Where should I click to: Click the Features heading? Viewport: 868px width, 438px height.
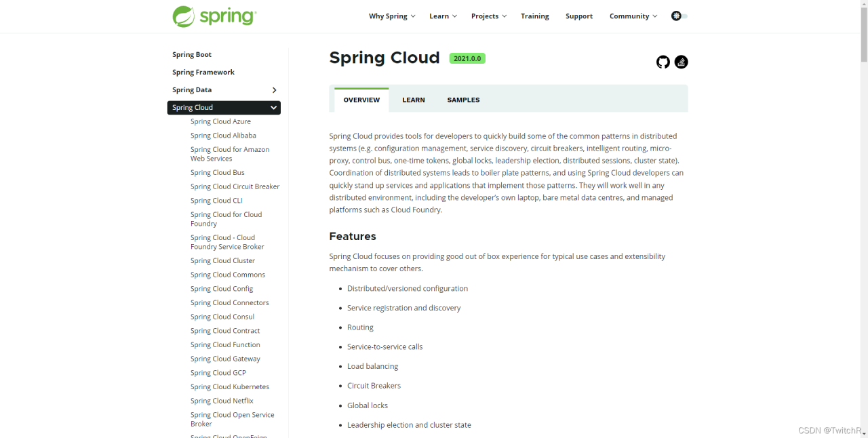point(353,237)
